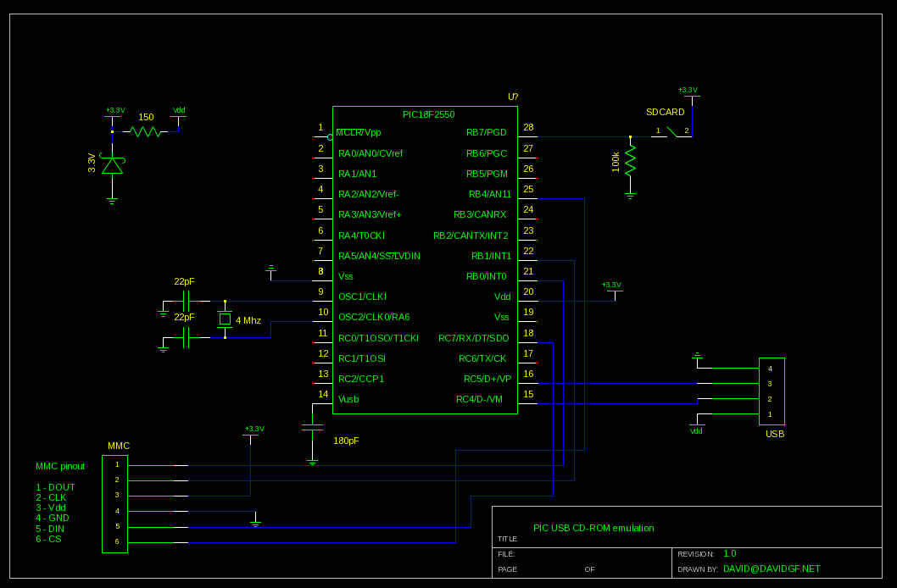This screenshot has width=897, height=588.
Task: Select the capacitor connected to OSC2 wire
Action: click(x=186, y=338)
